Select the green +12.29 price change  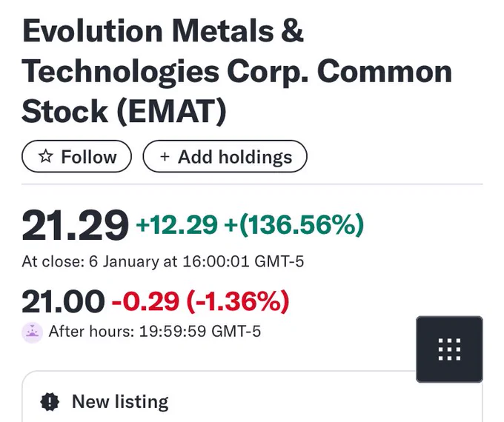click(177, 224)
